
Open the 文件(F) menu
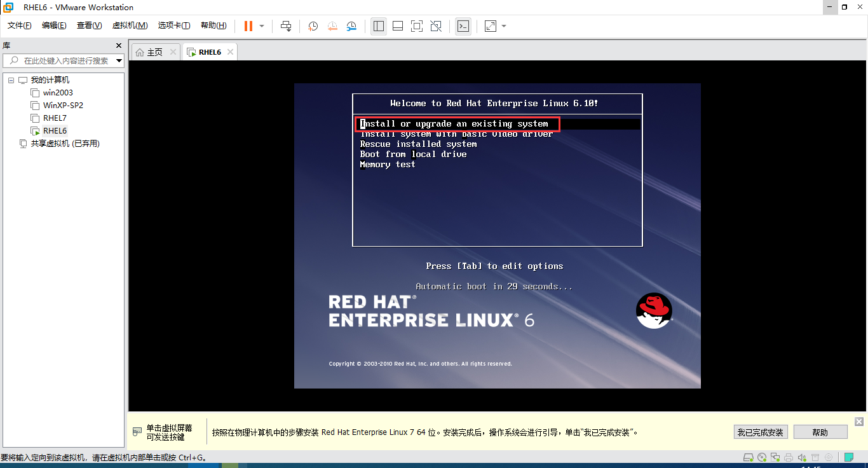[19, 25]
